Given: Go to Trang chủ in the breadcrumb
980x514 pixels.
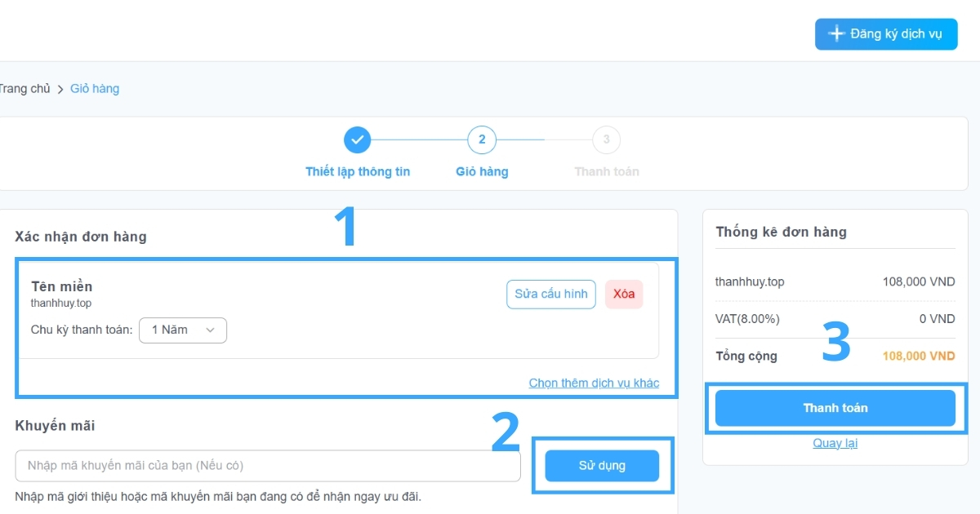Looking at the screenshot, I should [24, 89].
